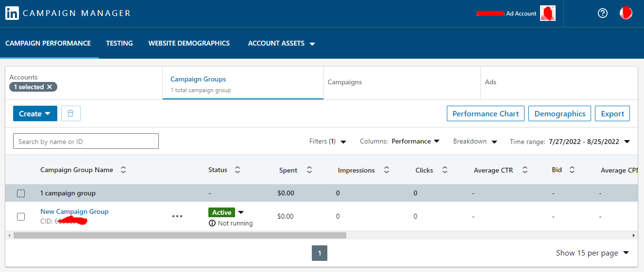Viewport: 644px width, 272px height.
Task: Click the trash delete icon button
Action: tap(71, 113)
